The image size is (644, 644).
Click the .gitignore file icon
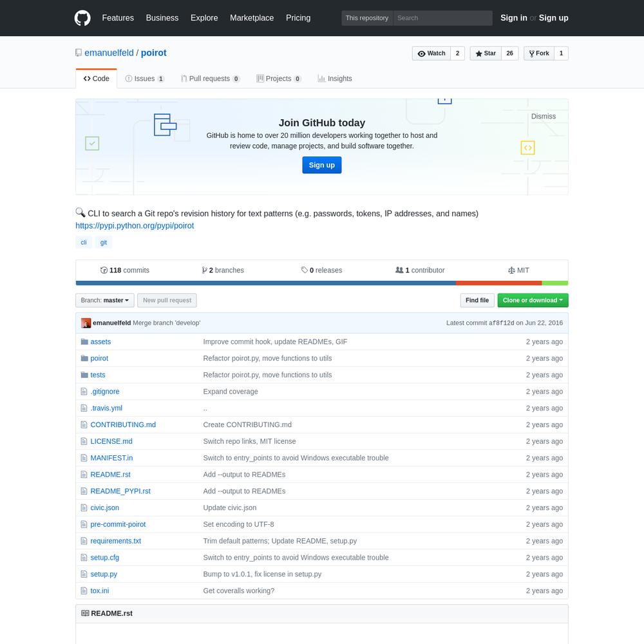pyautogui.click(x=84, y=392)
